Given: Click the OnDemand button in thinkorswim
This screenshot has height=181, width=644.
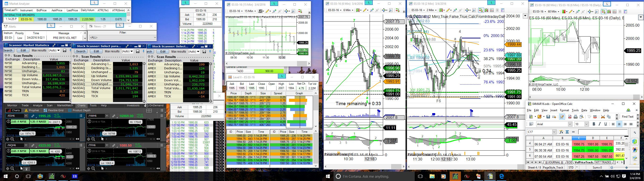Looking at the screenshot, I should [x=154, y=105].
